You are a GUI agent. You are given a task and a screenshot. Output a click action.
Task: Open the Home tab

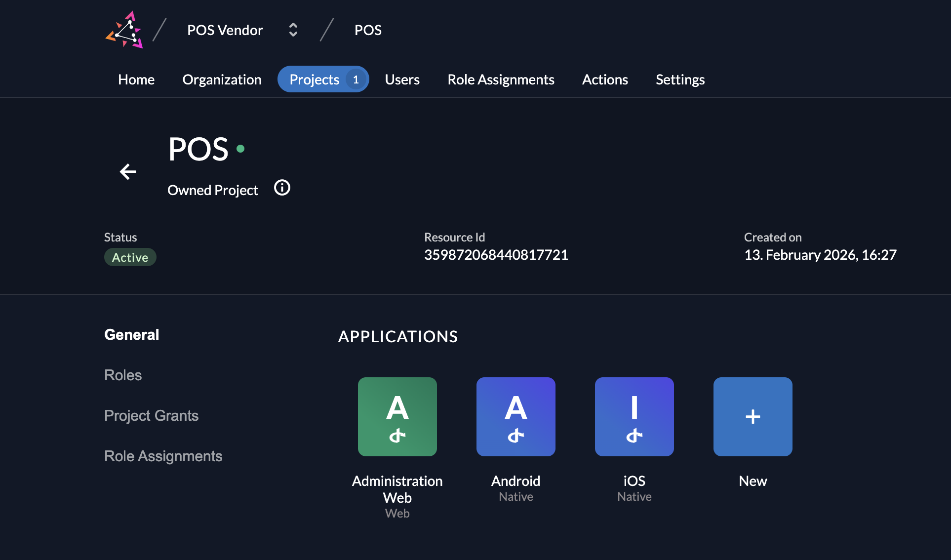click(x=136, y=80)
